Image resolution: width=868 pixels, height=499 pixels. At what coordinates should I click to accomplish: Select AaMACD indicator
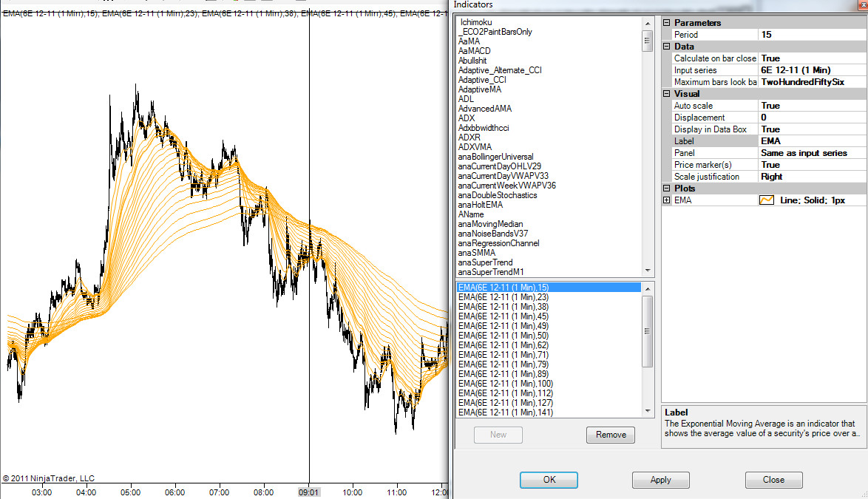(x=475, y=51)
